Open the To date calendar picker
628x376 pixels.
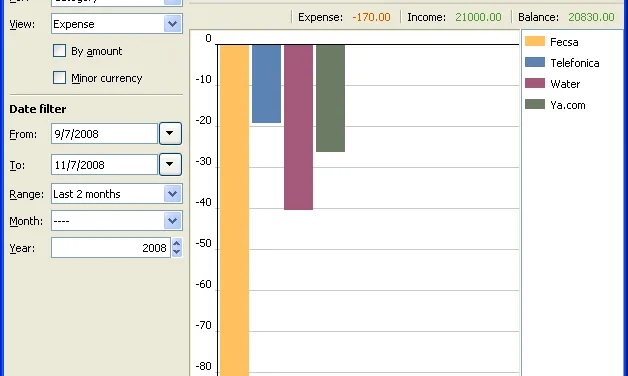170,164
